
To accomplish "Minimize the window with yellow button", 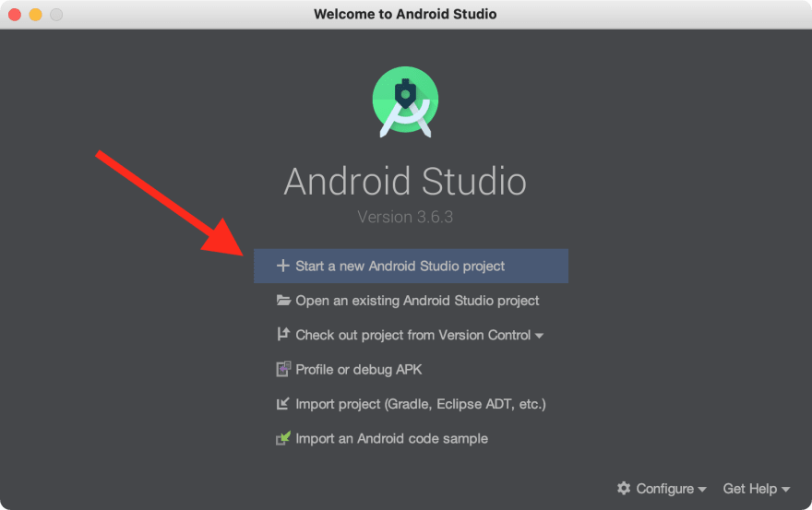I will [35, 15].
